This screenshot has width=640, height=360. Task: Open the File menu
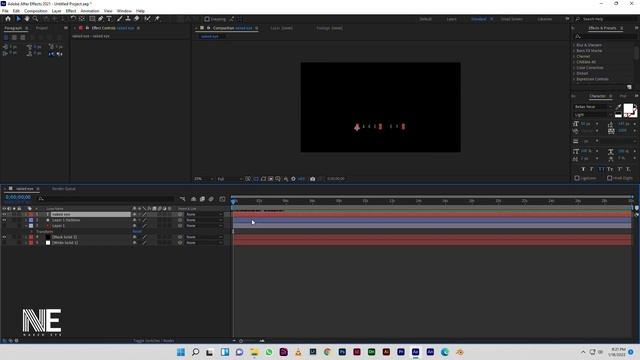click(5, 11)
